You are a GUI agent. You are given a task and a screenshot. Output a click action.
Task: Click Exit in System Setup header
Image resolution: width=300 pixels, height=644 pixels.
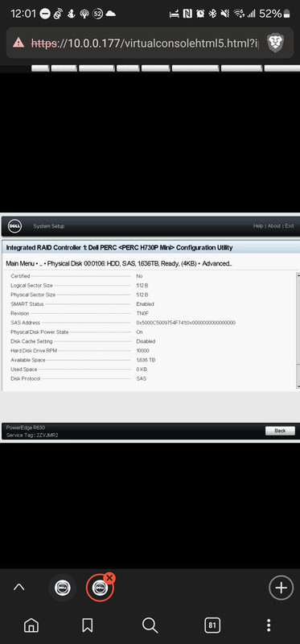tap(290, 226)
